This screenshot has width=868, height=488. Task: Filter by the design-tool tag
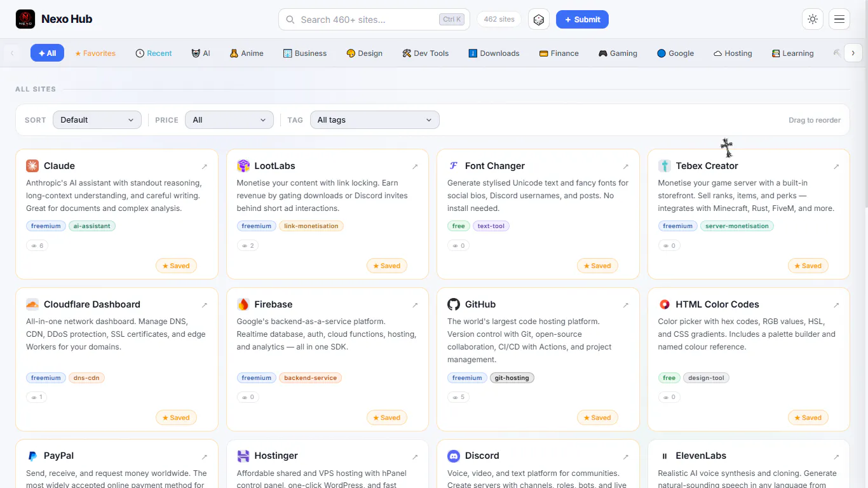coord(706,378)
